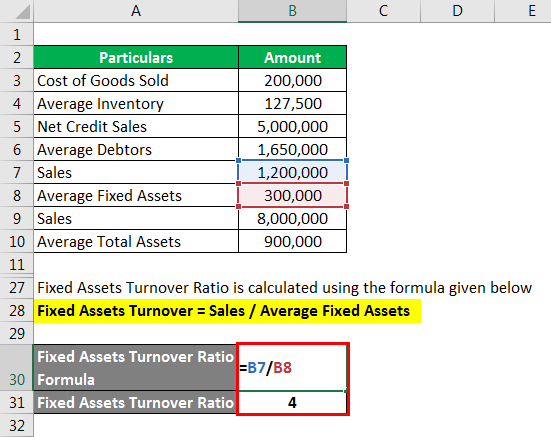Select the Fixed Assets Turnover Ratio label row 31

tap(136, 402)
